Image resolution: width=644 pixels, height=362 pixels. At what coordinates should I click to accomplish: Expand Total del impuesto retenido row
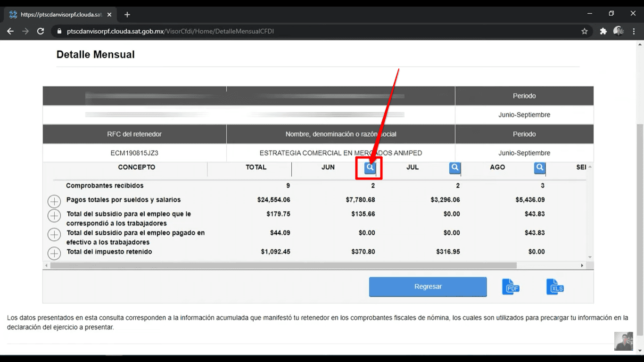[x=54, y=254]
